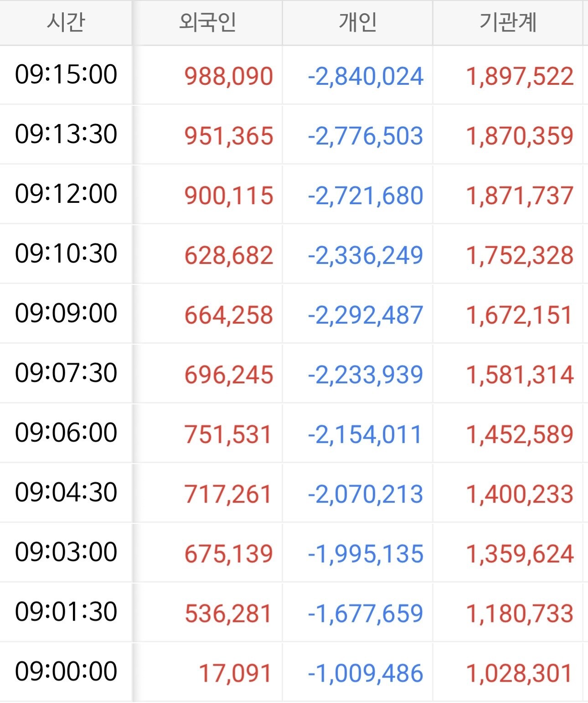Viewport: 588px width, 703px height.
Task: Select the 개인 column header
Action: (x=357, y=22)
